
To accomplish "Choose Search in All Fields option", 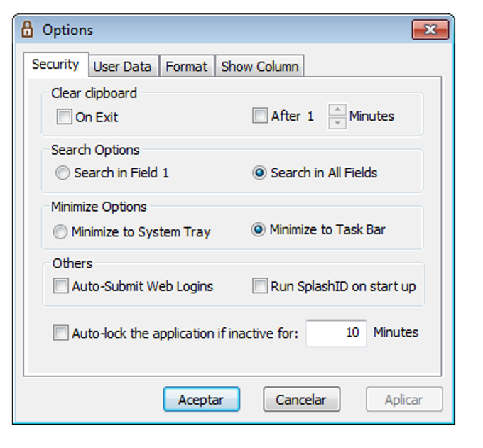I will 259,173.
